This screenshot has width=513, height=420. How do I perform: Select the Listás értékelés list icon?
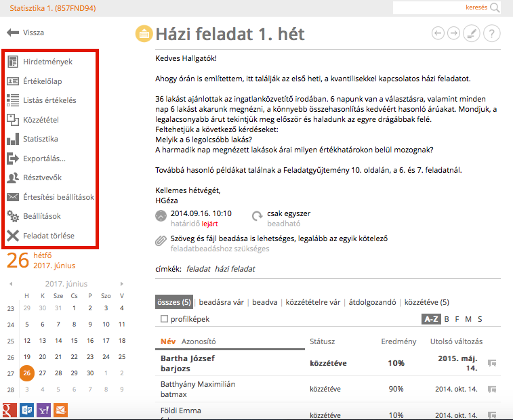13,100
